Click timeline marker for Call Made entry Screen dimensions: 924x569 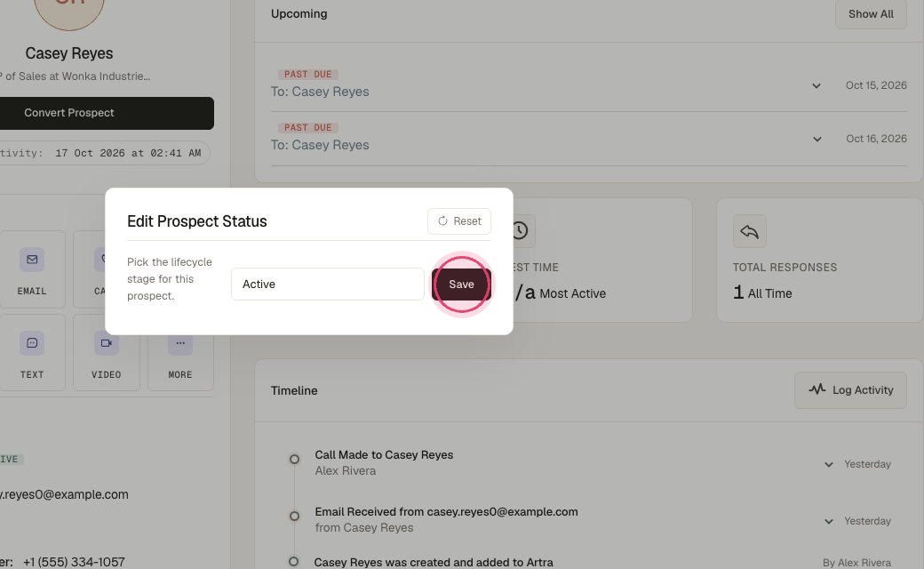point(294,460)
